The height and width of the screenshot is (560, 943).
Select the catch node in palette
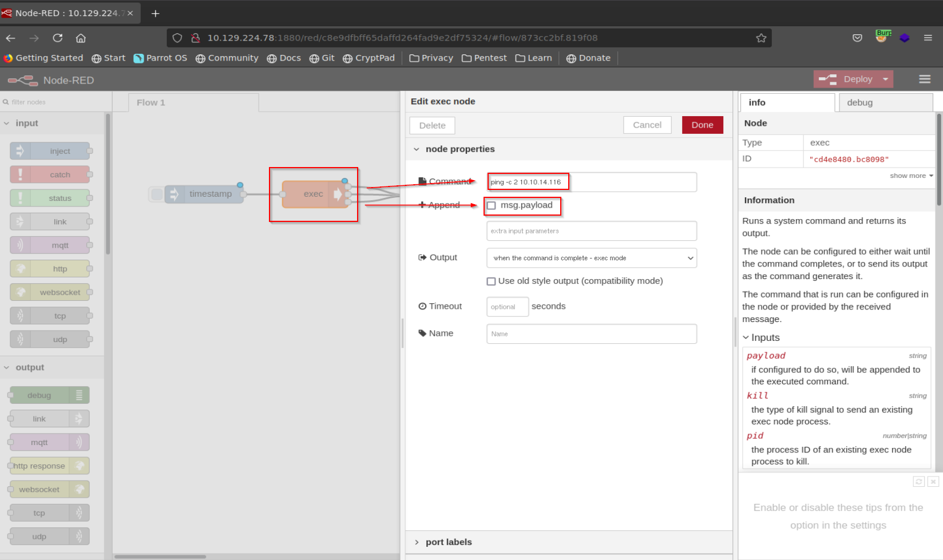click(x=50, y=174)
